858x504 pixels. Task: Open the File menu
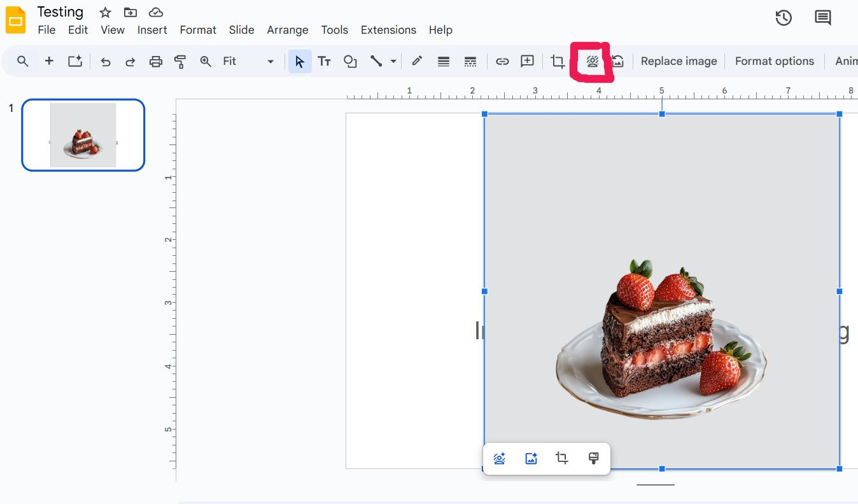pyautogui.click(x=46, y=30)
